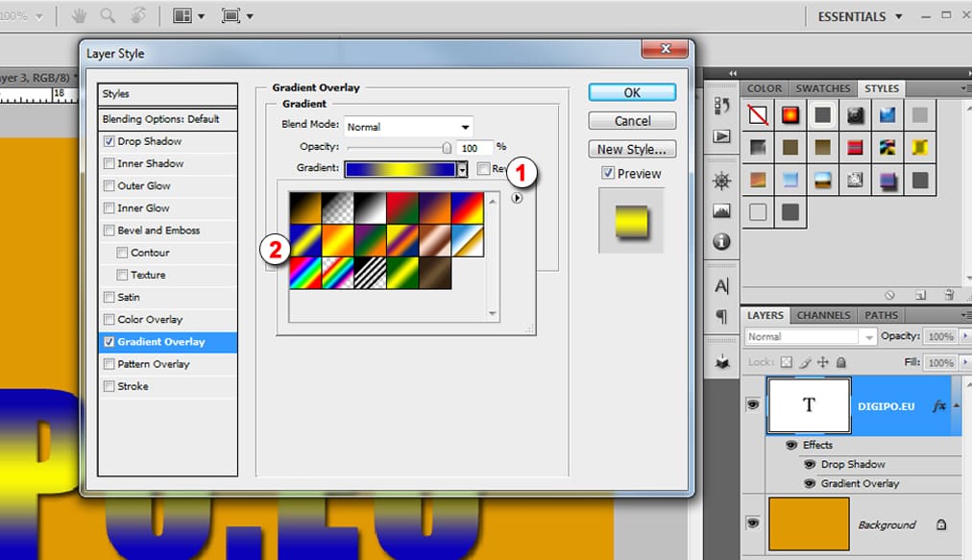Expand the gradient picker dropdown arrow
This screenshot has height=560, width=972.
point(462,169)
